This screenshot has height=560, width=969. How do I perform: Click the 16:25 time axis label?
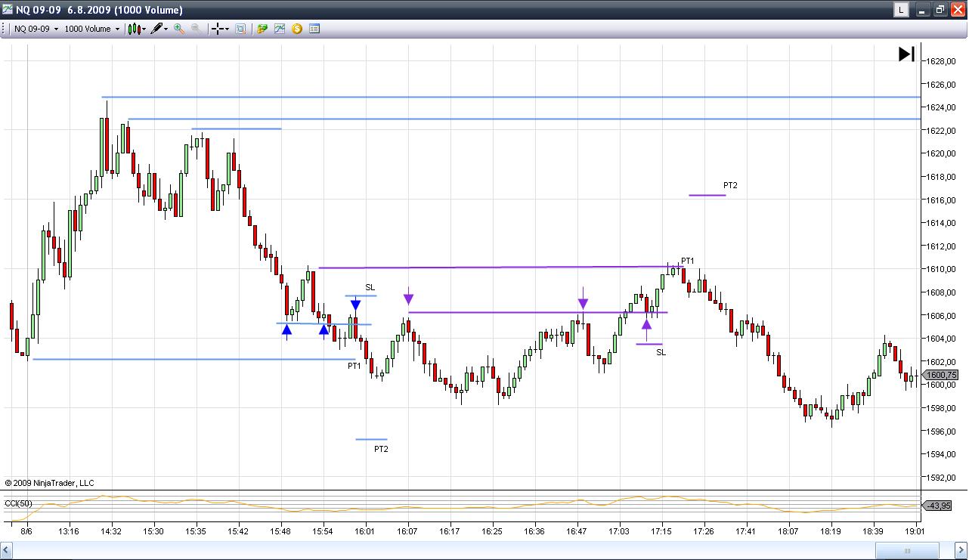coord(492,531)
